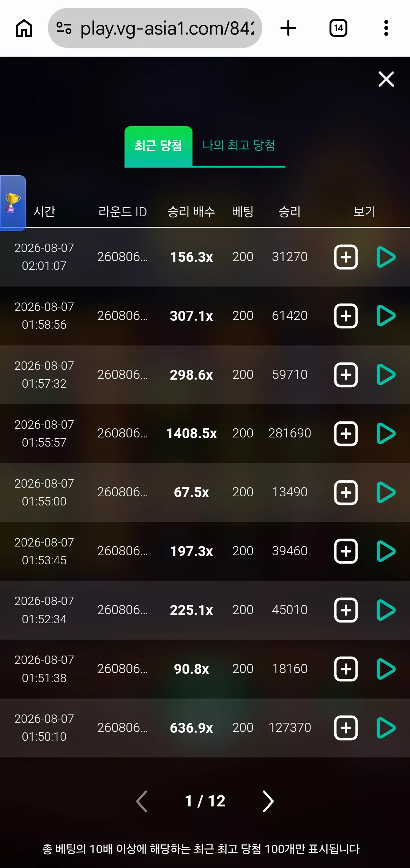Play replay of the 1408.5x win
Screen dimensions: 410x868
coord(386,434)
